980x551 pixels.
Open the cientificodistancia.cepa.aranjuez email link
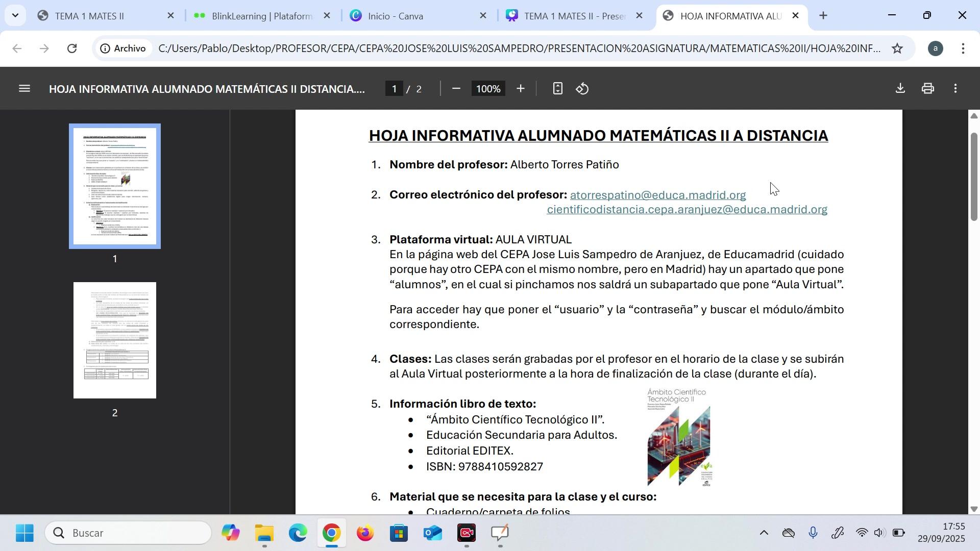point(687,210)
